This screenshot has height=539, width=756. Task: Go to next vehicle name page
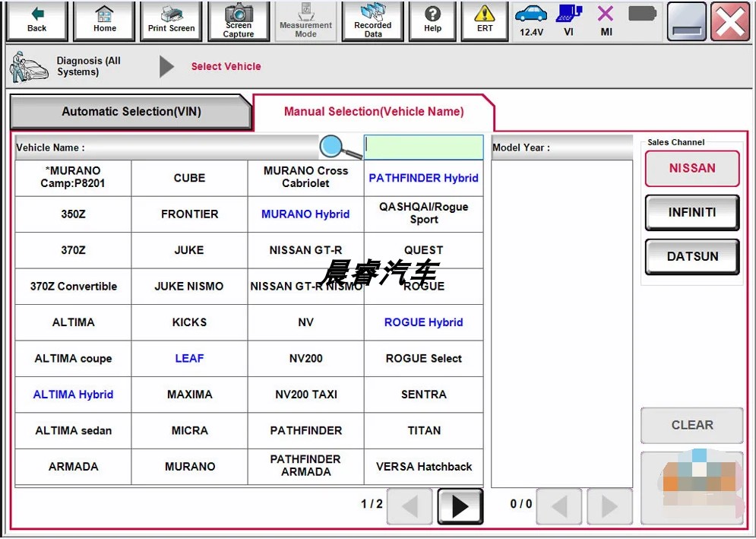pyautogui.click(x=460, y=506)
